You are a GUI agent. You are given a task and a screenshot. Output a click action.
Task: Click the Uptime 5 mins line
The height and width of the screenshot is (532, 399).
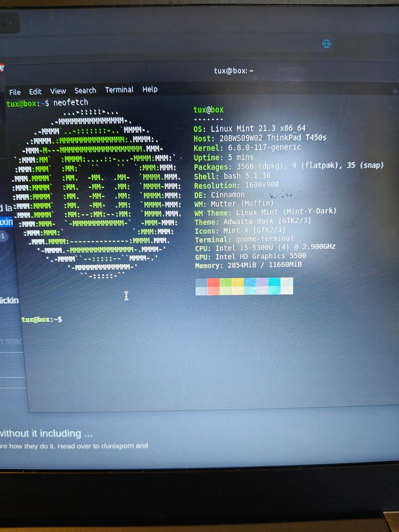(224, 158)
